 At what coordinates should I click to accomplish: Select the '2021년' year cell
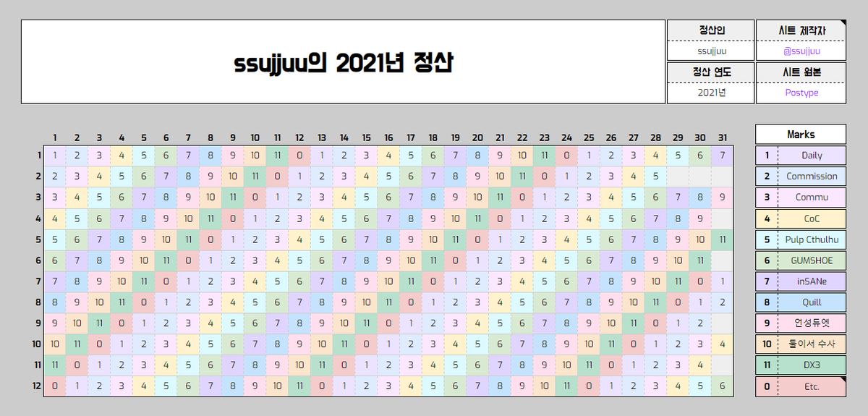coord(711,93)
